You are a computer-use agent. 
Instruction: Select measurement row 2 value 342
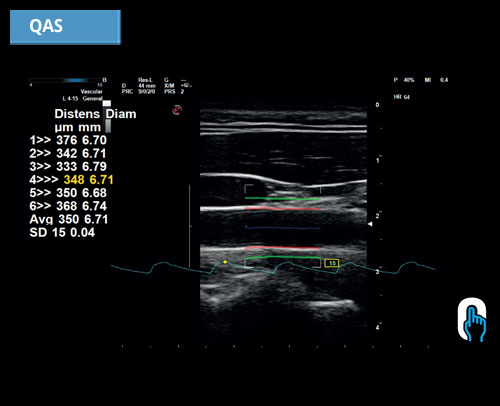(x=67, y=153)
